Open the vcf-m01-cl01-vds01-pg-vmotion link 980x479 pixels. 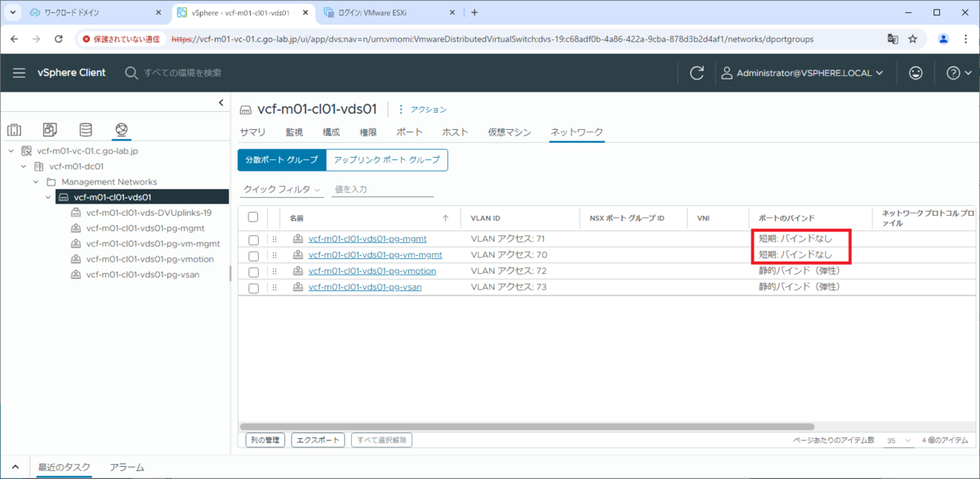[372, 271]
